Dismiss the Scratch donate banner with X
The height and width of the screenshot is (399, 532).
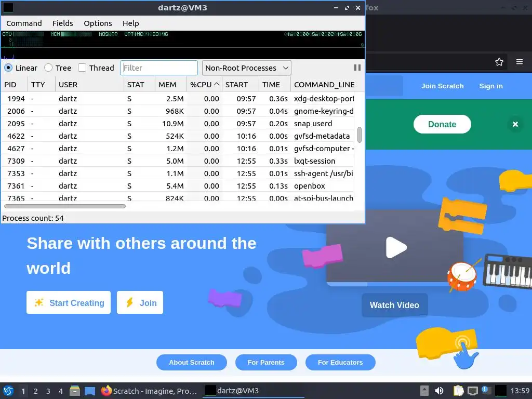(x=515, y=124)
